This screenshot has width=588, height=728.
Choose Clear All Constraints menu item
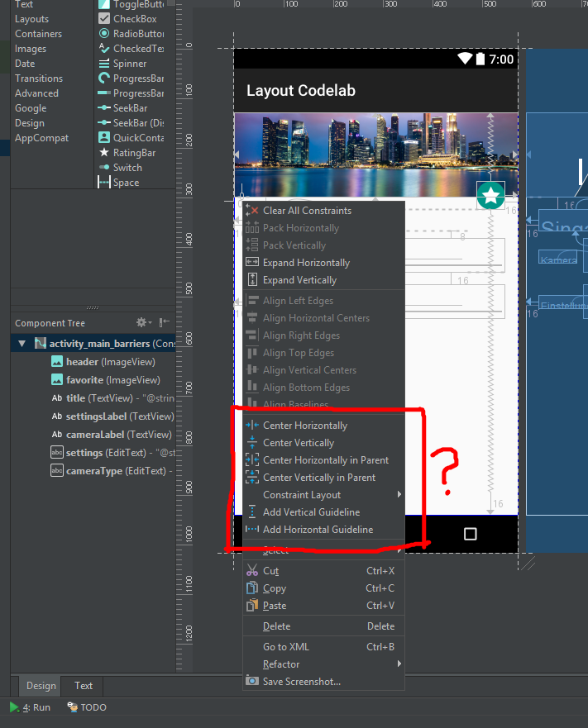coord(323,211)
